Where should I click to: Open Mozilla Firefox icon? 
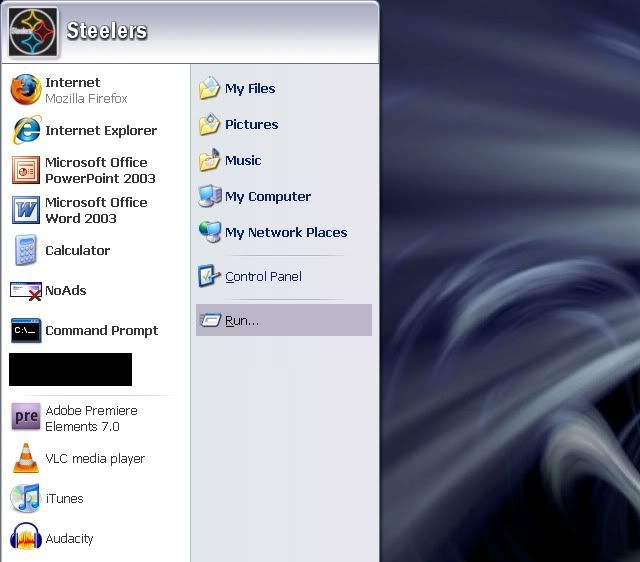pos(26,89)
